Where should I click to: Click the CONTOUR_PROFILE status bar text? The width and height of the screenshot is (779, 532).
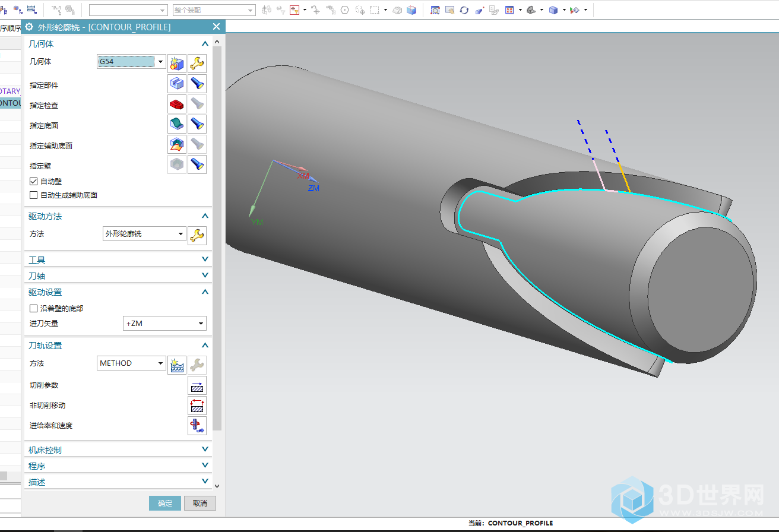coord(520,523)
